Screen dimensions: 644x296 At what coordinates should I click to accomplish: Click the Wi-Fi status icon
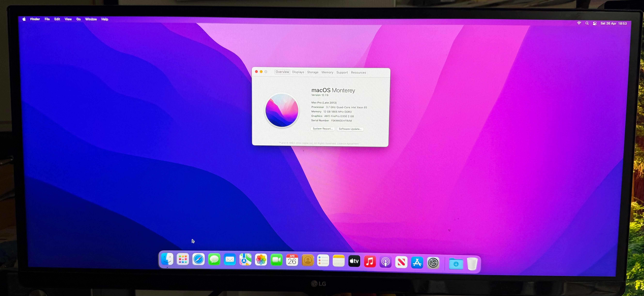pyautogui.click(x=579, y=23)
